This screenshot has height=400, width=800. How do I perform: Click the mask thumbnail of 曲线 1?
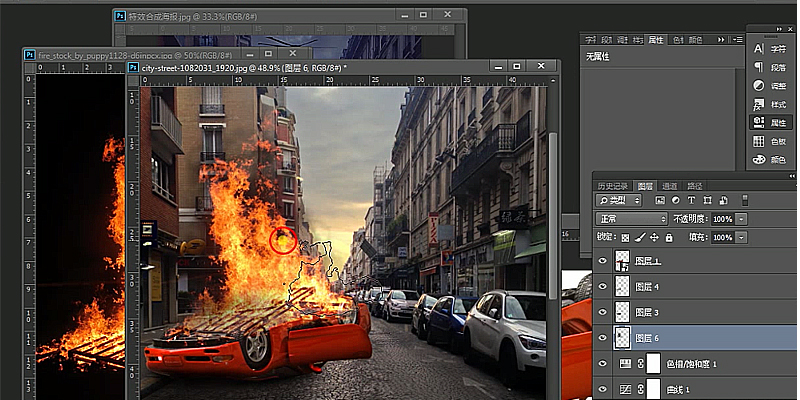click(x=654, y=389)
